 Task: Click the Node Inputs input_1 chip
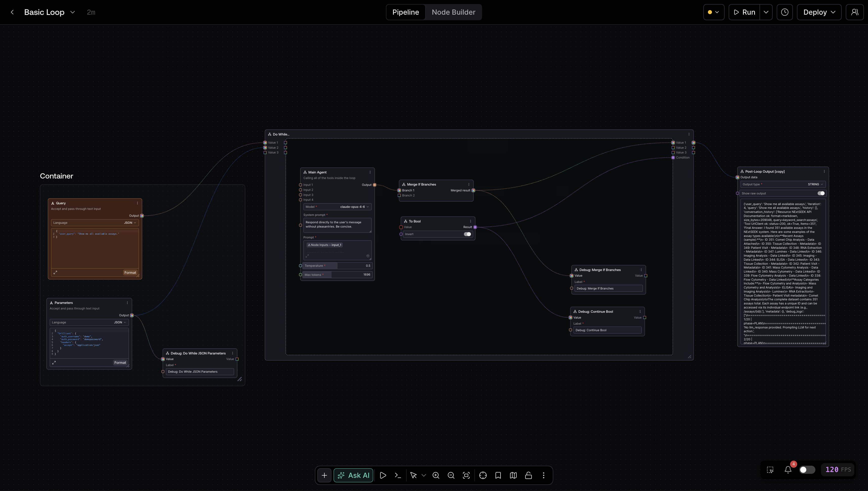tap(325, 245)
